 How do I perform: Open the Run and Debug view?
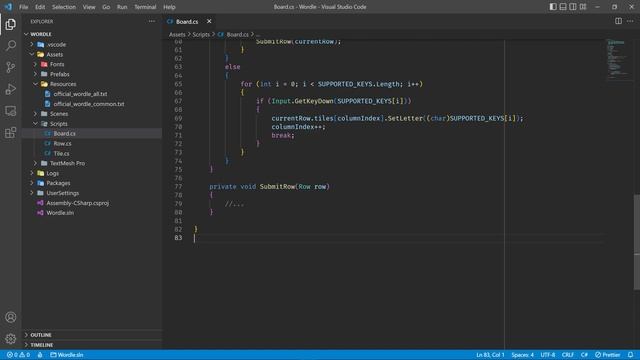pyautogui.click(x=11, y=89)
